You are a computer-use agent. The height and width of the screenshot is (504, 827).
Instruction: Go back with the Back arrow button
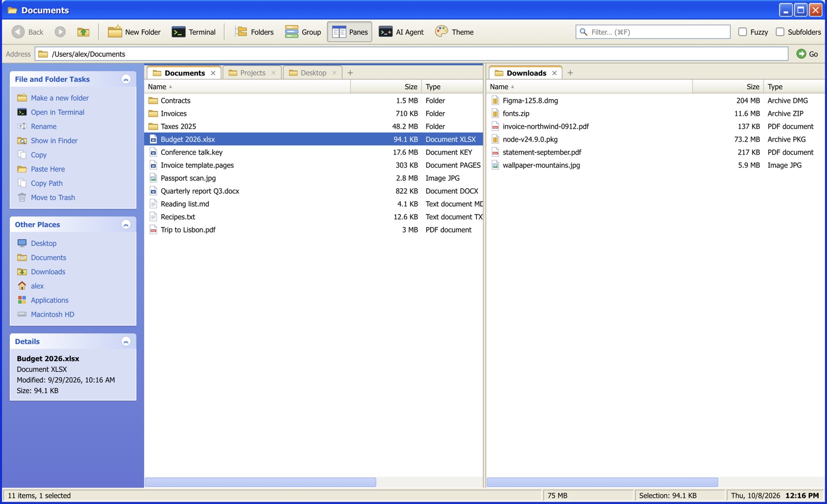(x=28, y=32)
